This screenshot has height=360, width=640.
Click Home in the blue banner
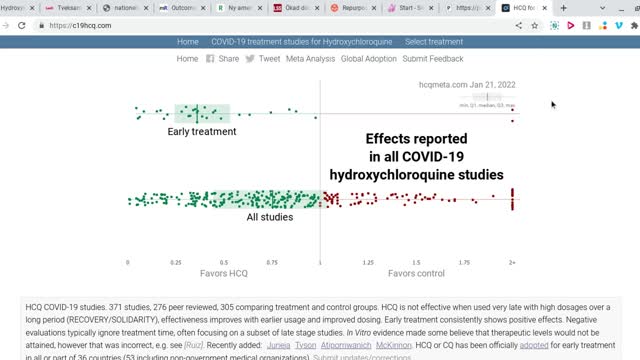click(188, 42)
